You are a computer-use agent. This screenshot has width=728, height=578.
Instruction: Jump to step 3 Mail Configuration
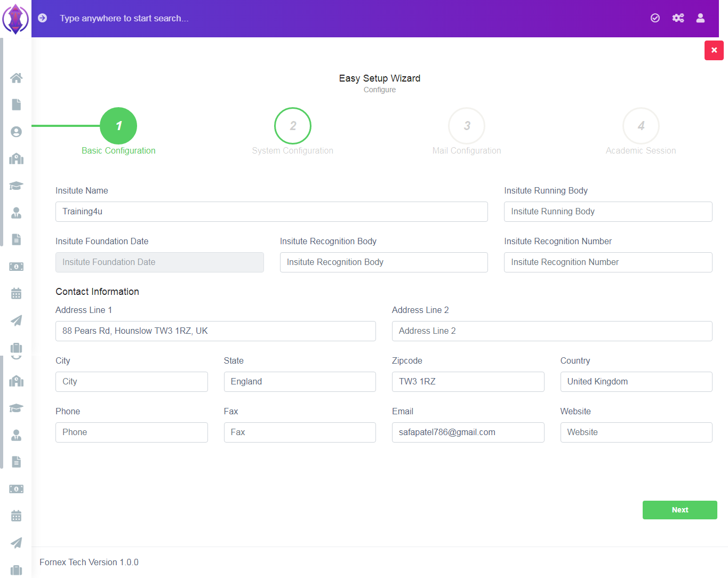467,126
